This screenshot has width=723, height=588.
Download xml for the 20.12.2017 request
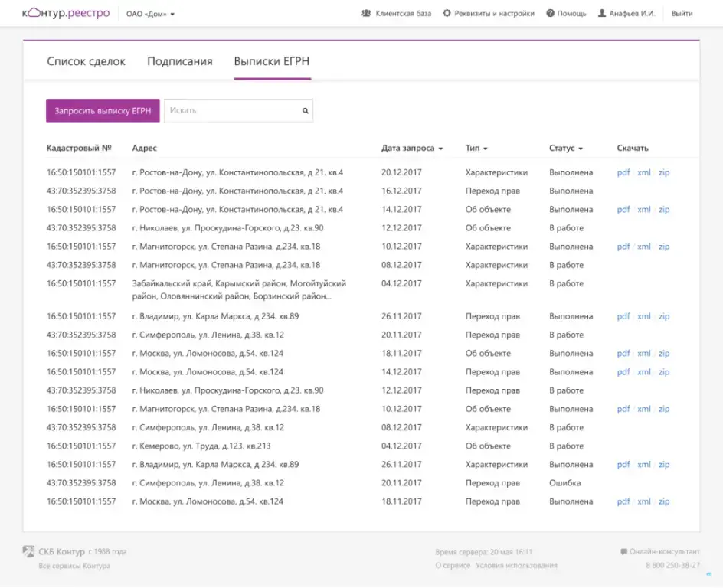tap(644, 172)
